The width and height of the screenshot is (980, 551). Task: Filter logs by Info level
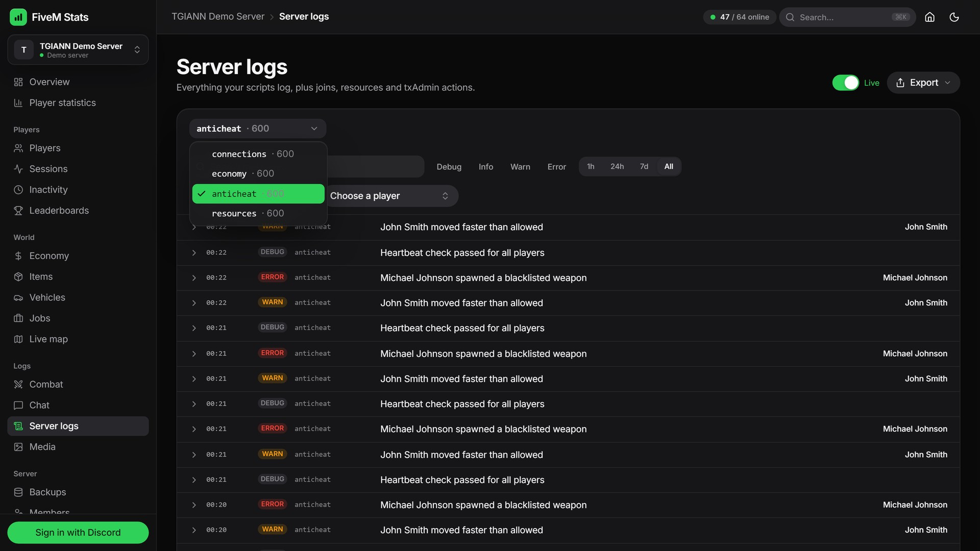[485, 167]
